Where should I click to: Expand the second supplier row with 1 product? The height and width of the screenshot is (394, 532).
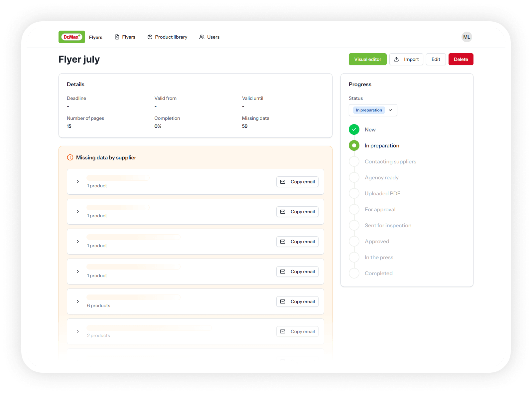point(78,212)
